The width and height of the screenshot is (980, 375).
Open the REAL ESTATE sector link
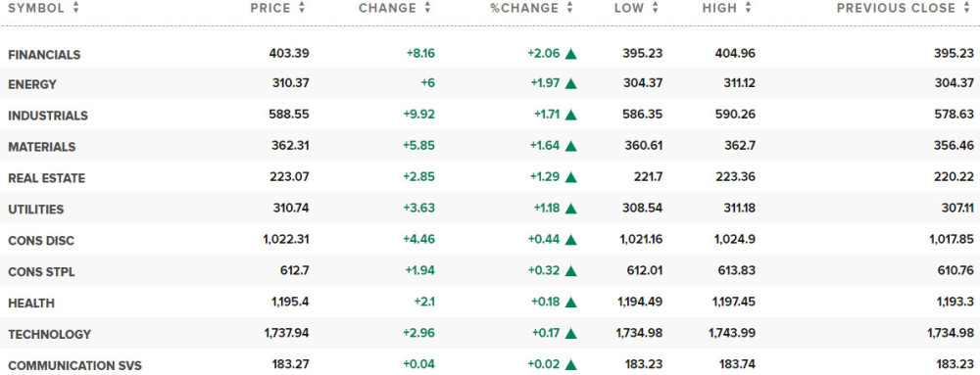tap(46, 178)
